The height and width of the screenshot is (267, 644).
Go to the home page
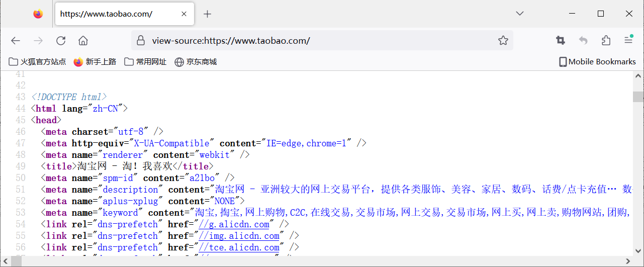click(x=83, y=41)
